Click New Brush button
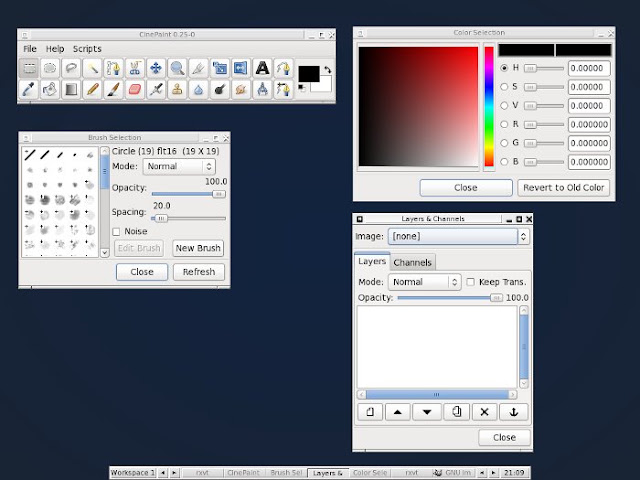Screen dimensions: 640x480 [198, 248]
